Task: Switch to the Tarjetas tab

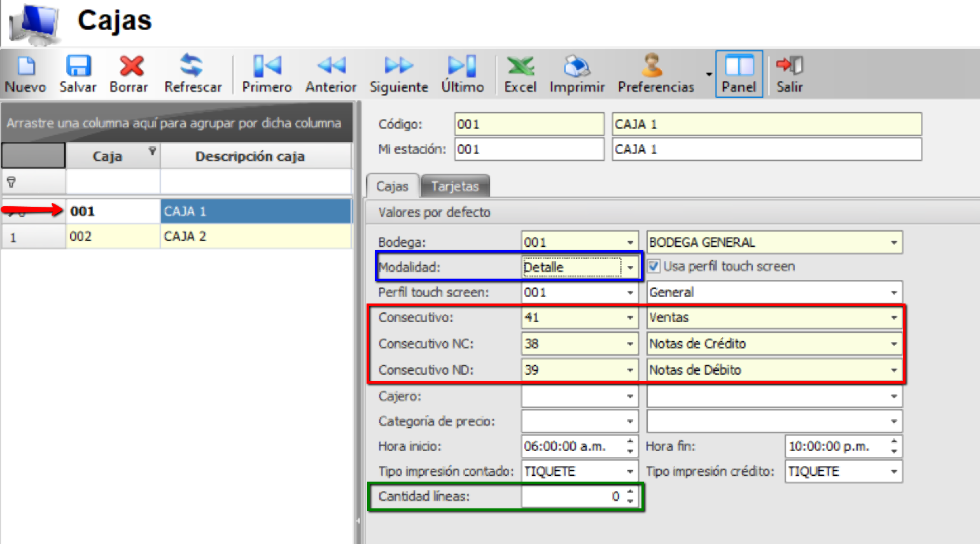Action: tap(455, 186)
